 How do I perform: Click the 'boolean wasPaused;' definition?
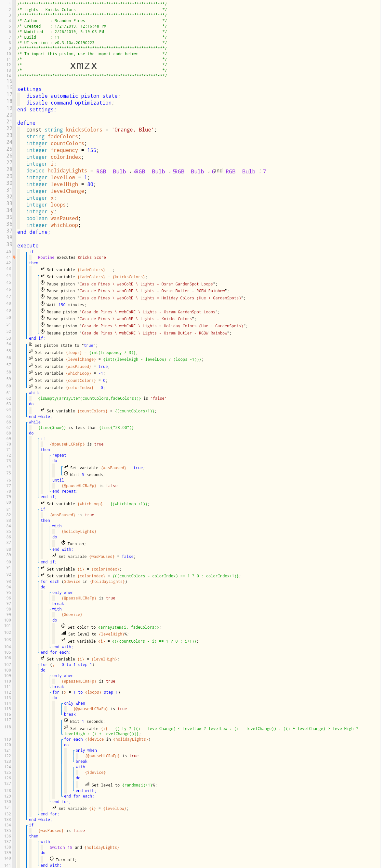tap(53, 218)
